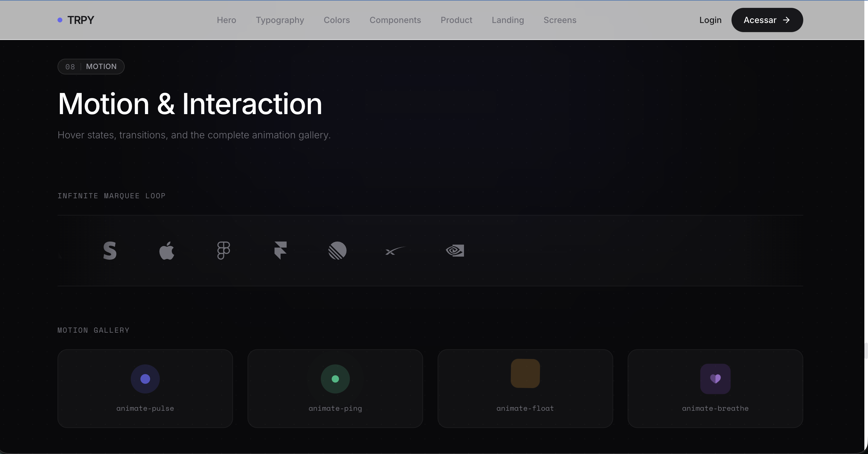This screenshot has width=868, height=454.
Task: Click the MOTION GALLERY label
Action: pyautogui.click(x=93, y=330)
